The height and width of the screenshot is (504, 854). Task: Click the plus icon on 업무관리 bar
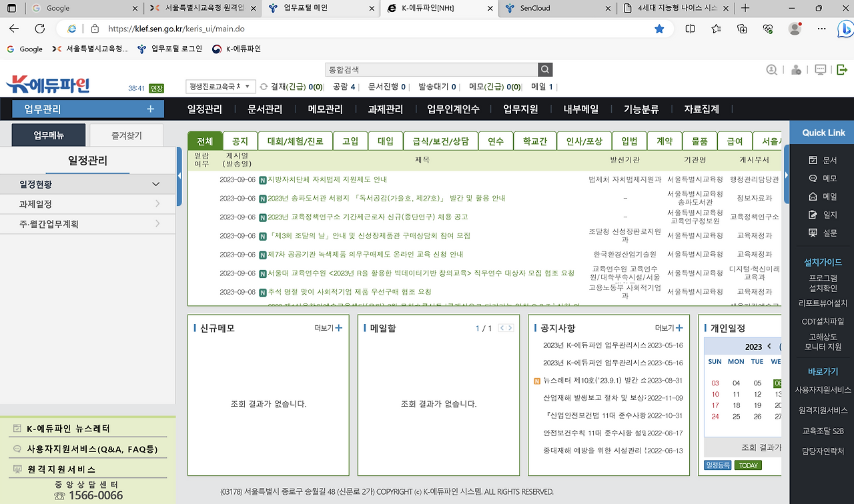[150, 109]
